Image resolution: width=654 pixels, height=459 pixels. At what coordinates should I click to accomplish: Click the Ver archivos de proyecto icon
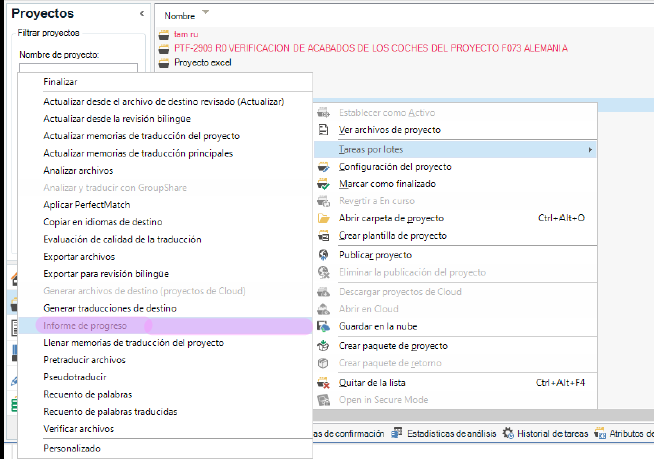[323, 130]
